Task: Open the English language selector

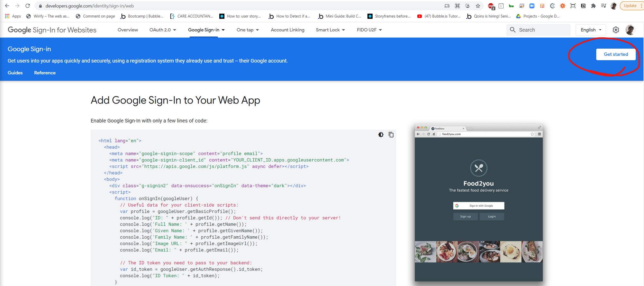Action: pyautogui.click(x=591, y=30)
